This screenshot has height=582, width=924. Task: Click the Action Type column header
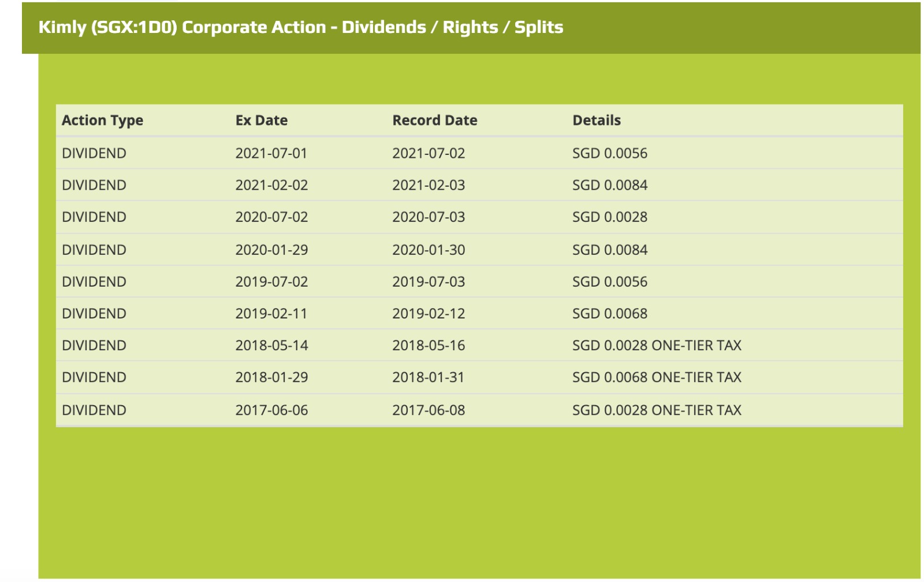tap(102, 120)
